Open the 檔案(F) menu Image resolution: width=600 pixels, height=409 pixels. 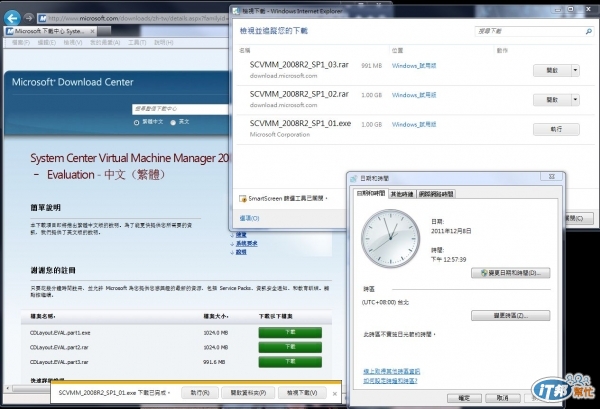coord(21,42)
